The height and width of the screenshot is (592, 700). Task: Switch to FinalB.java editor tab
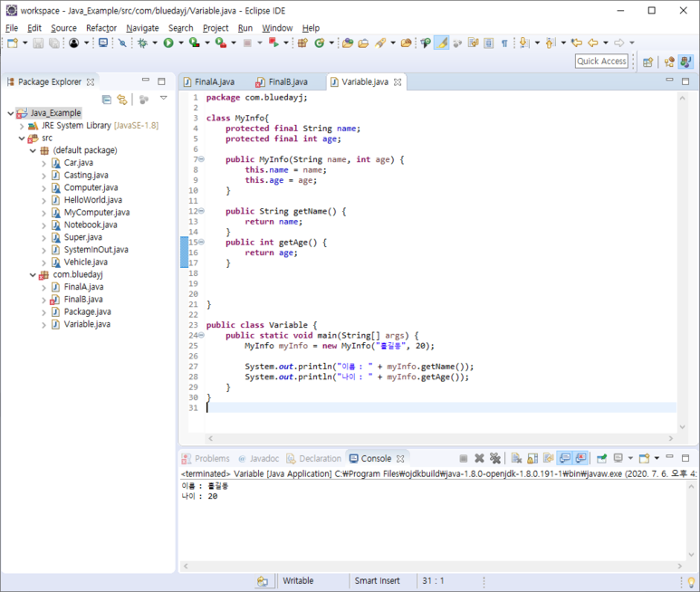[x=283, y=82]
